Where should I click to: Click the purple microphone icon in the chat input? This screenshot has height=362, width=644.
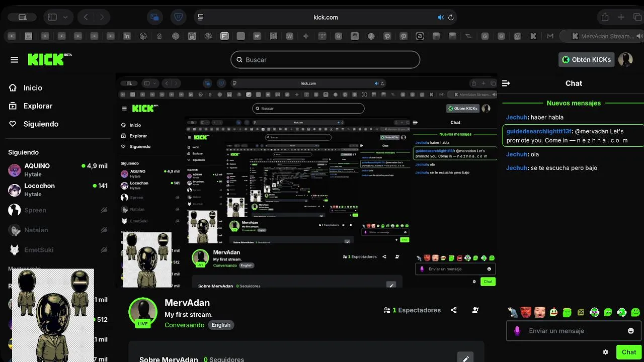[517, 331]
